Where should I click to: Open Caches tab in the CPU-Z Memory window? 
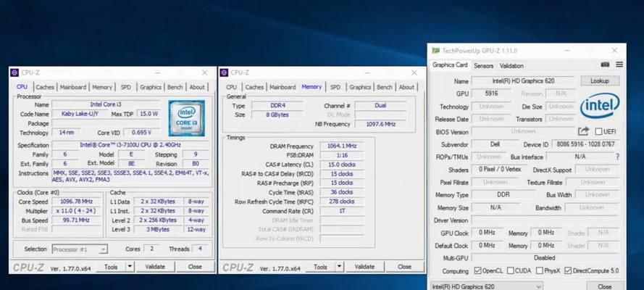(254, 87)
